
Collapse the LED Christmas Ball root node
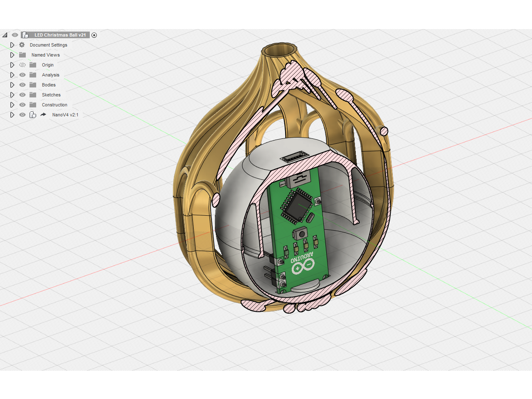(x=5, y=35)
